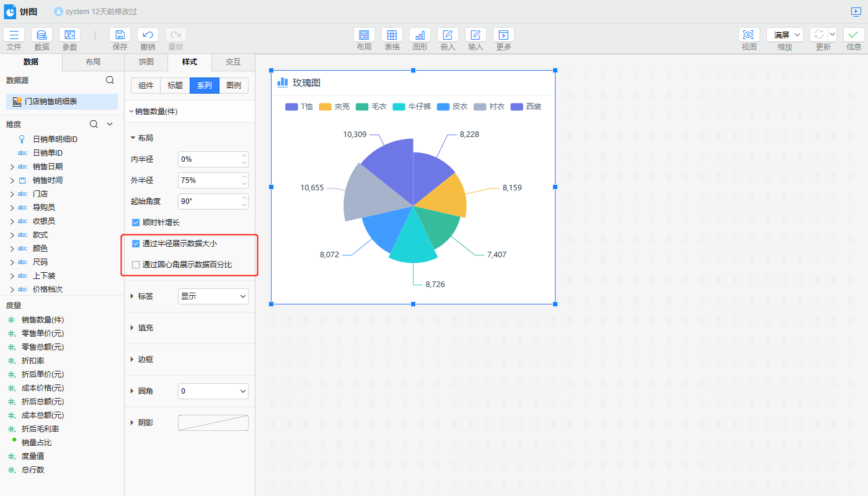Enable 通过圆心角展示数据百分比 checkbox

tap(136, 265)
